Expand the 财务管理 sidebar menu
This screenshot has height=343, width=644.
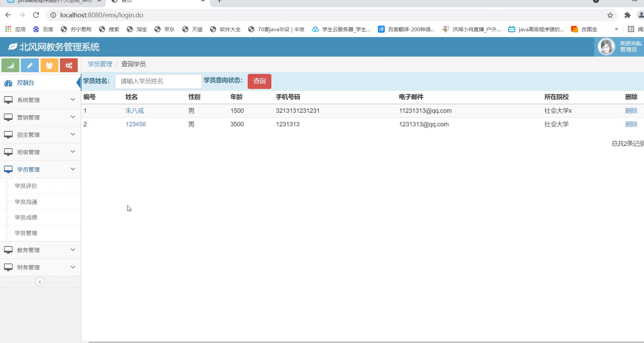point(40,267)
